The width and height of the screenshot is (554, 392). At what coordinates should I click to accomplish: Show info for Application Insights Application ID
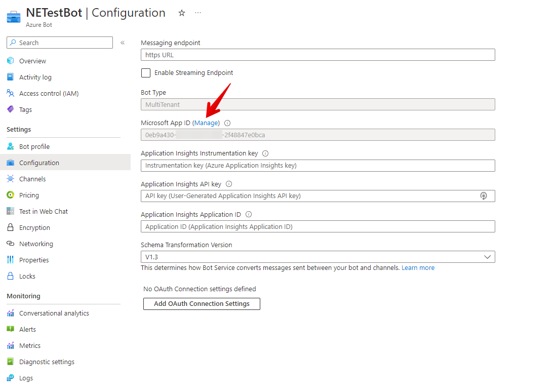pyautogui.click(x=249, y=214)
